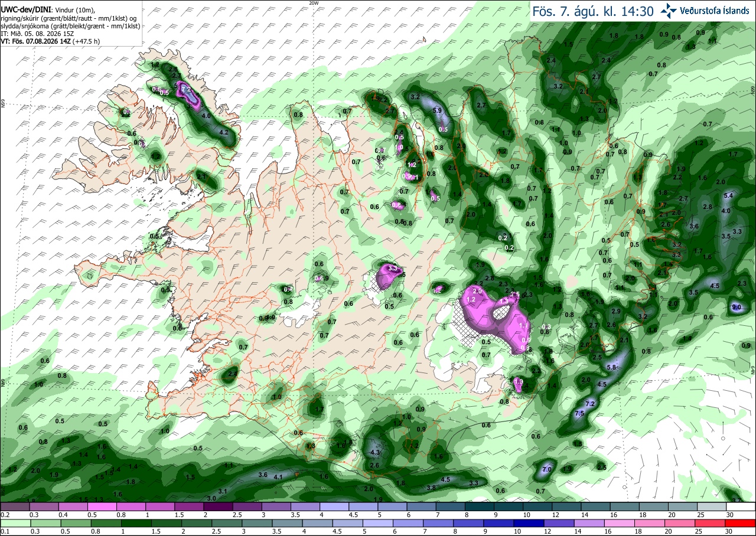Click upper-row lavender swatch between 4 and 4.5
This screenshot has width=756, height=536.
click(x=334, y=506)
